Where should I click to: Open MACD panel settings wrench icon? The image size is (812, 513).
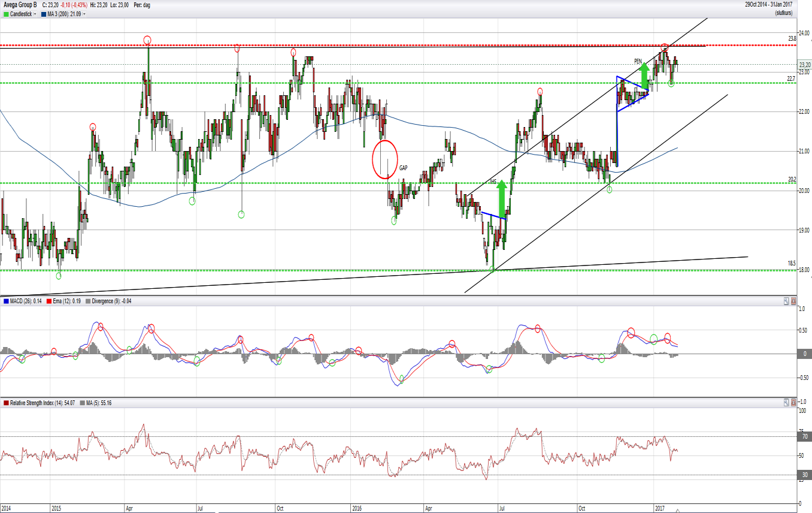786,301
